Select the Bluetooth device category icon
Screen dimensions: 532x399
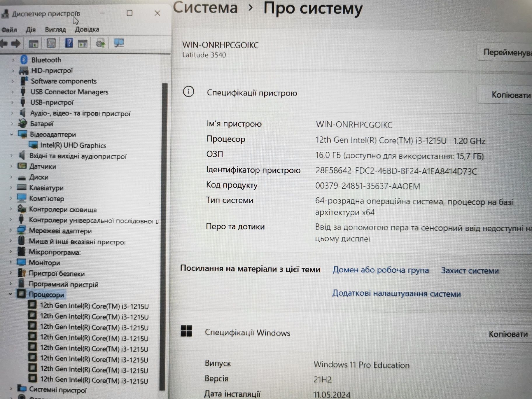tap(24, 60)
